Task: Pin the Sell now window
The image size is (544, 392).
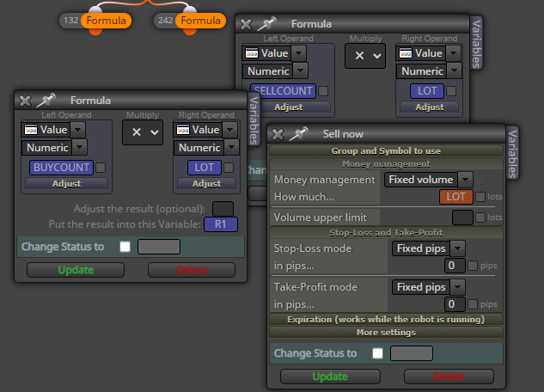Action: (299, 134)
